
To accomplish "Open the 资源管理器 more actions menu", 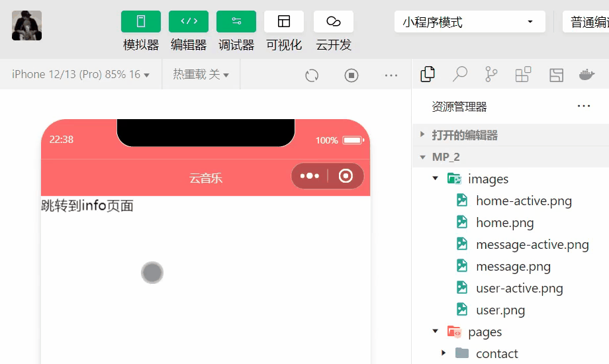I will (584, 106).
